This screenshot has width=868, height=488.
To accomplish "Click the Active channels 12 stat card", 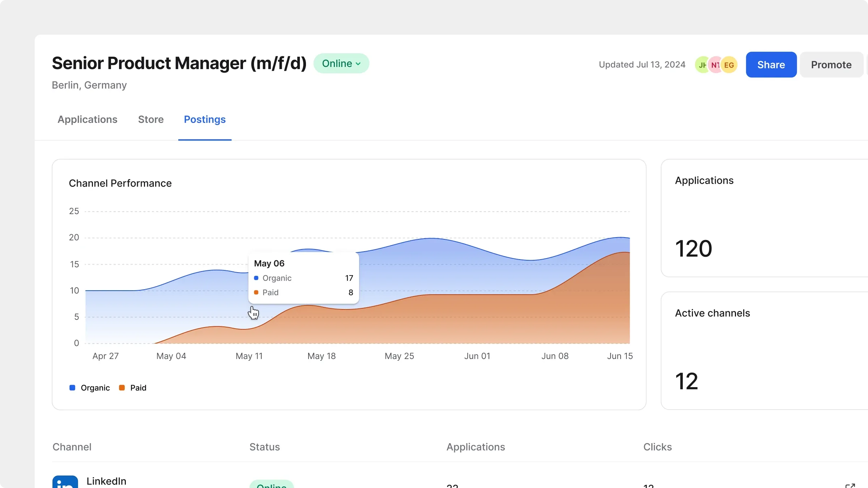I will [765, 351].
